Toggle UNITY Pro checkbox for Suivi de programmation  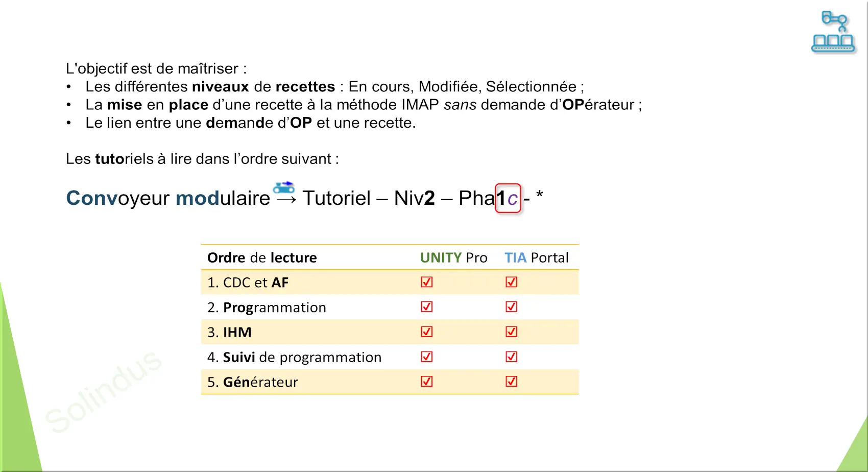(x=427, y=357)
